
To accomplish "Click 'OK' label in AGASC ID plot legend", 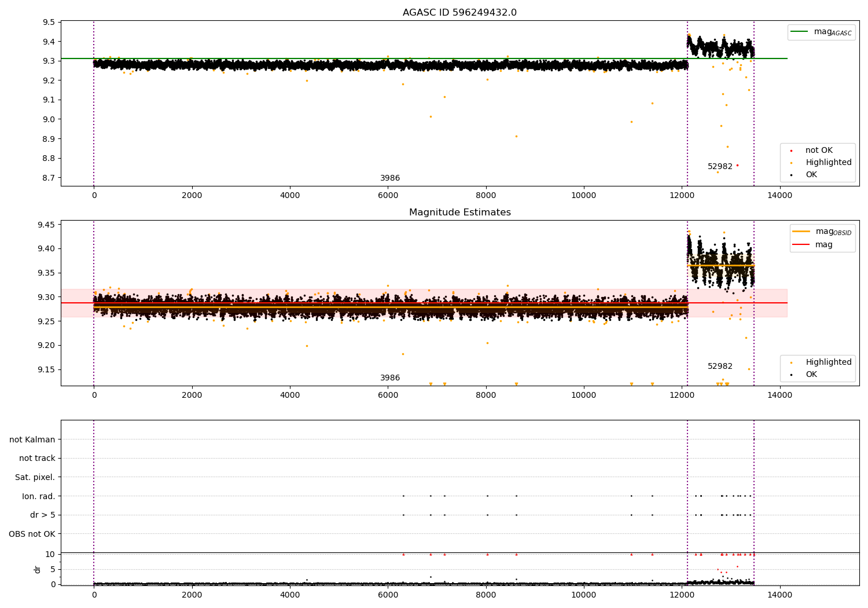I will (x=811, y=175).
